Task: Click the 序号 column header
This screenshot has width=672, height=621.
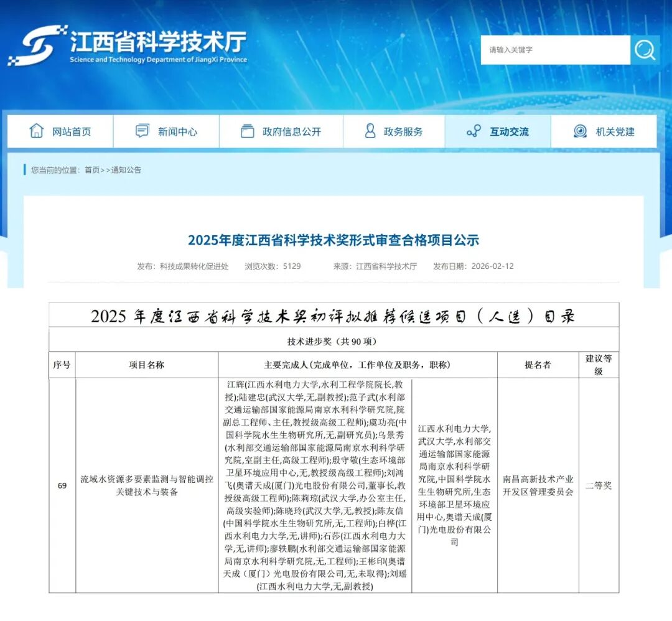Action: [x=62, y=365]
